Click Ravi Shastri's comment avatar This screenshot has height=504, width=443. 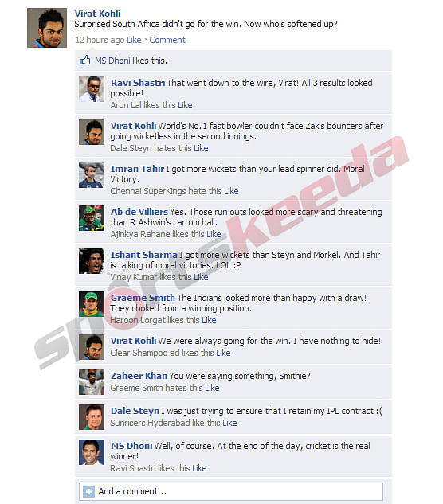point(92,89)
